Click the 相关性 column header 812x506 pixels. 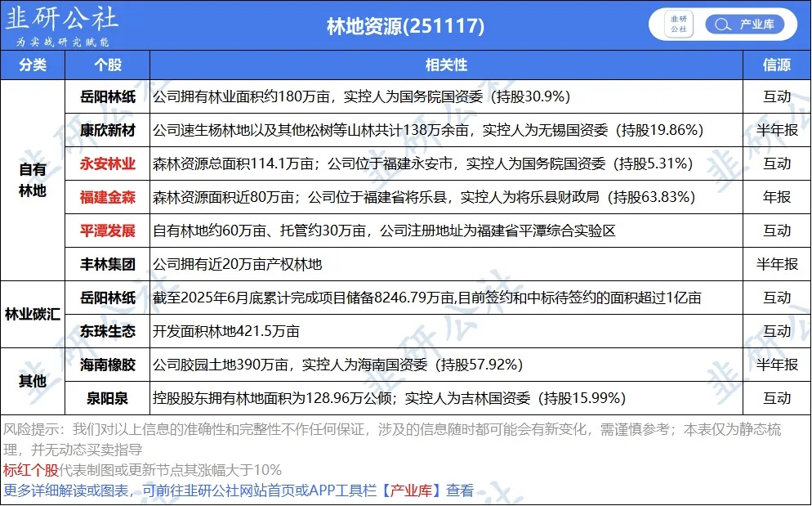coord(446,65)
